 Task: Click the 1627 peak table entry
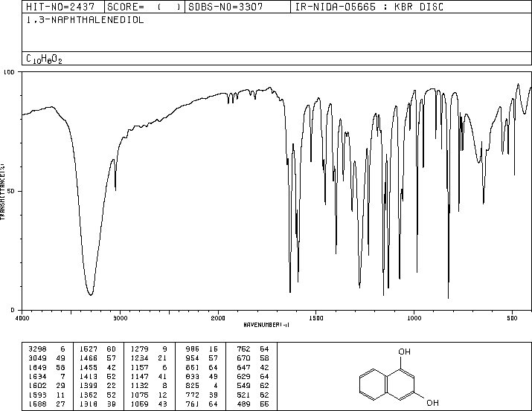point(89,349)
